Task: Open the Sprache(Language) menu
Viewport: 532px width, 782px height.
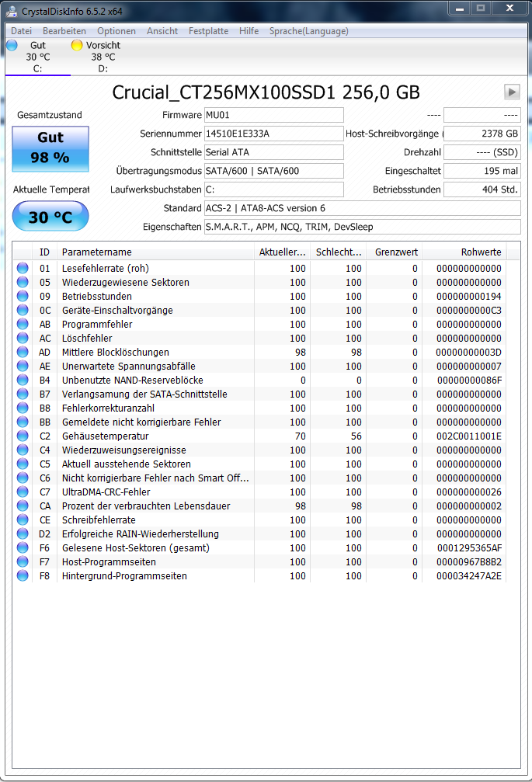Action: [308, 31]
